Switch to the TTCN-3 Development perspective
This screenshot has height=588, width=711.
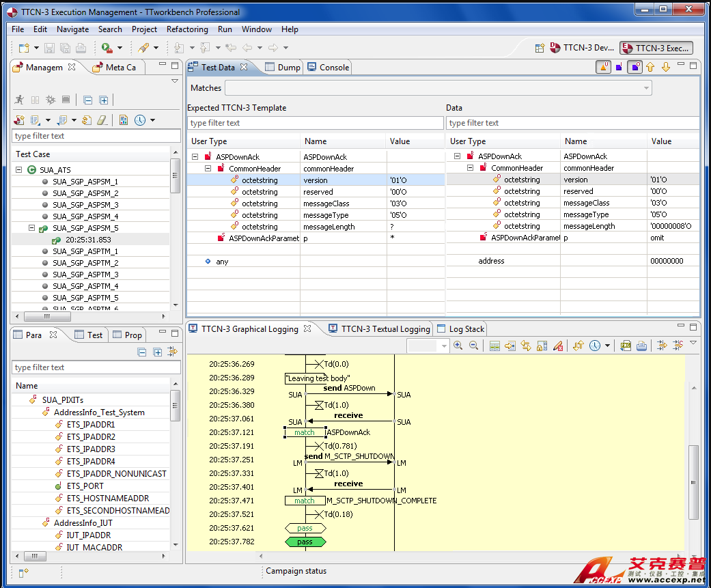coord(581,48)
